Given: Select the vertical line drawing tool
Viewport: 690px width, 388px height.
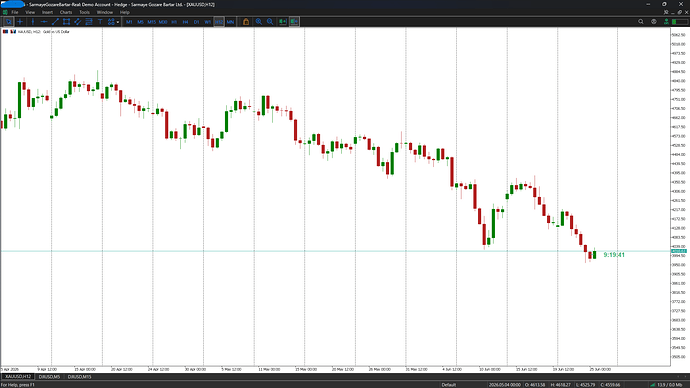Looking at the screenshot, I should pos(33,22).
